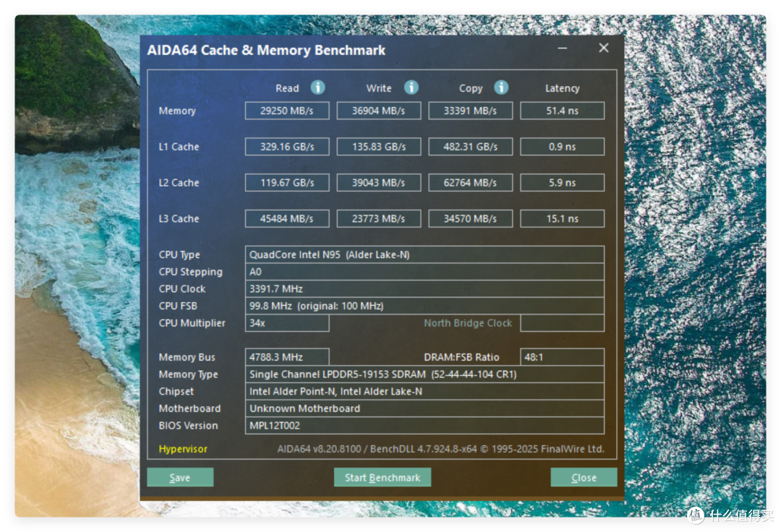Click the Memory Bus value 4788.3 MHz

click(287, 357)
